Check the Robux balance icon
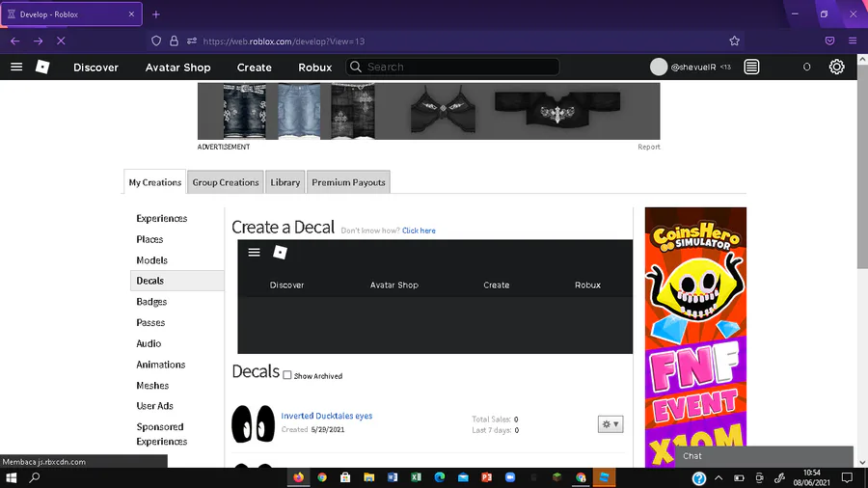The width and height of the screenshot is (868, 488). (806, 67)
